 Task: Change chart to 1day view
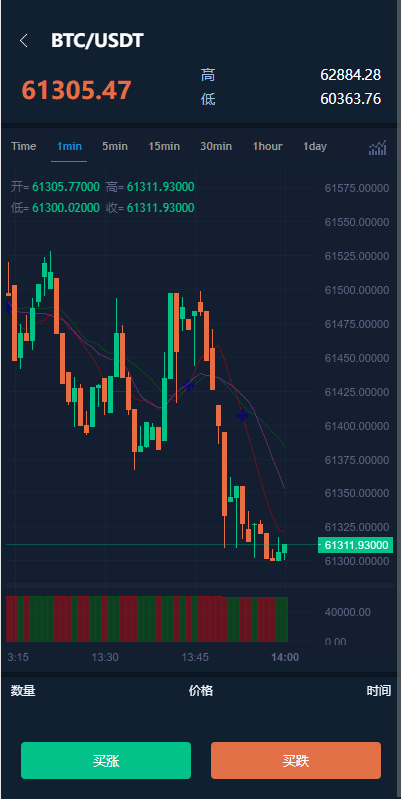(x=314, y=146)
